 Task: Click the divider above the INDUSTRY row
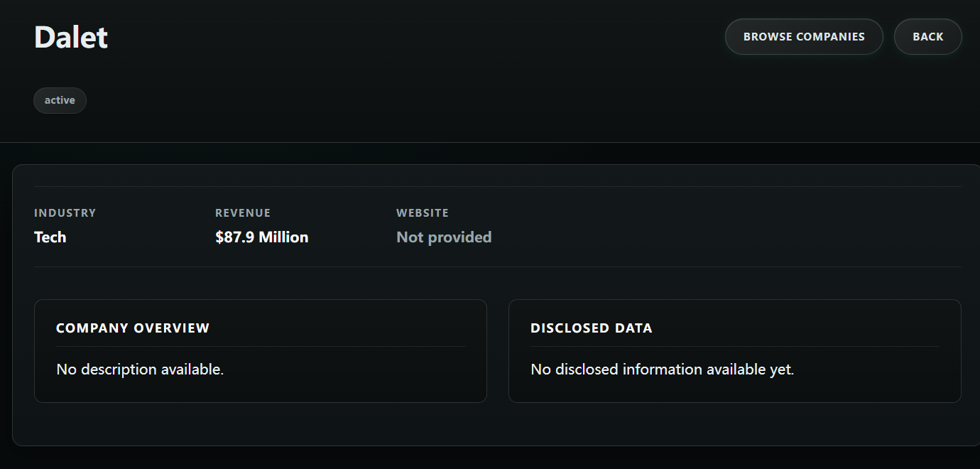497,186
